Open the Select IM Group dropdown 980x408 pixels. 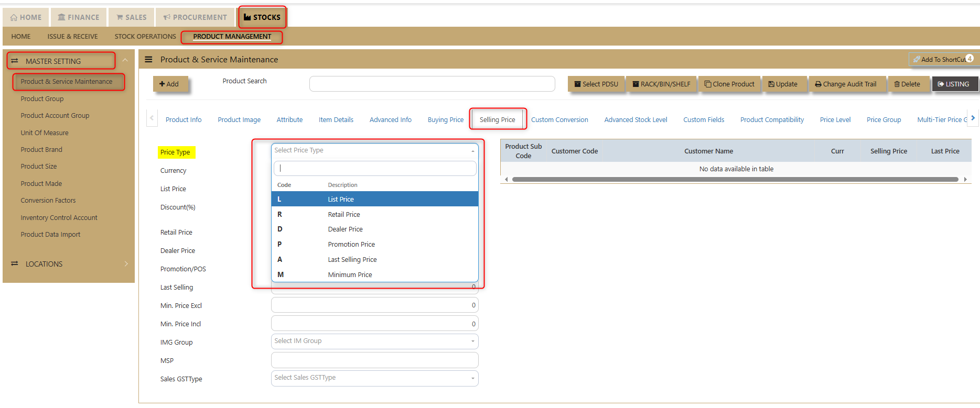[374, 341]
